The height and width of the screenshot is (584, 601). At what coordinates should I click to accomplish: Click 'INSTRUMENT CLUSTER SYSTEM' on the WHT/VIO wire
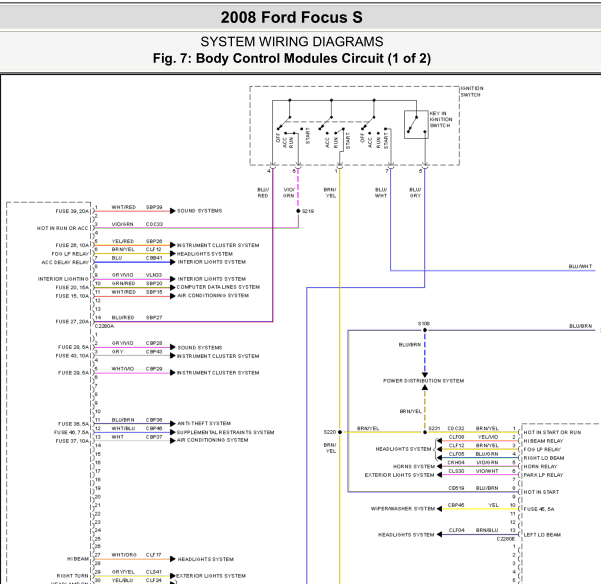point(218,373)
